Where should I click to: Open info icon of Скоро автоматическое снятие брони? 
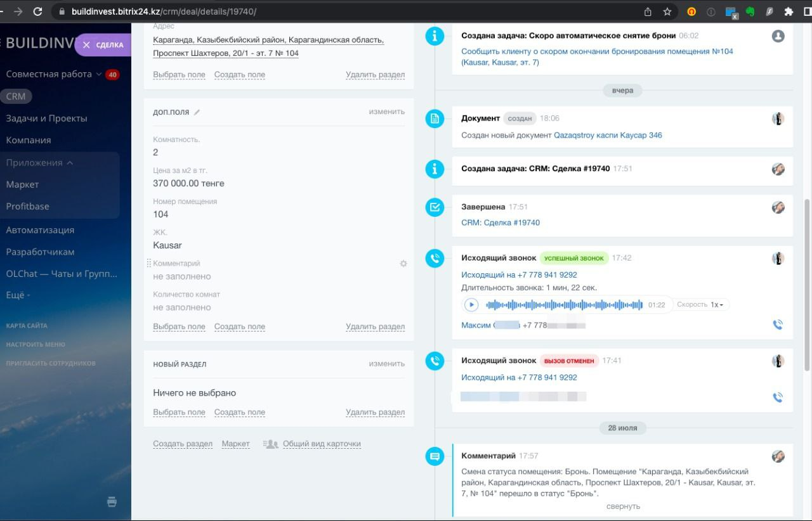435,36
